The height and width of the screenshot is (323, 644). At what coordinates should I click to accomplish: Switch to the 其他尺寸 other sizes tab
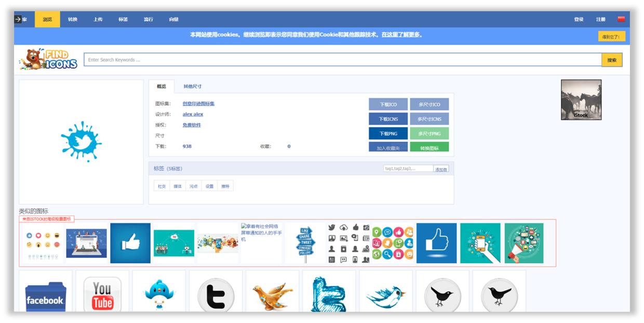(192, 86)
